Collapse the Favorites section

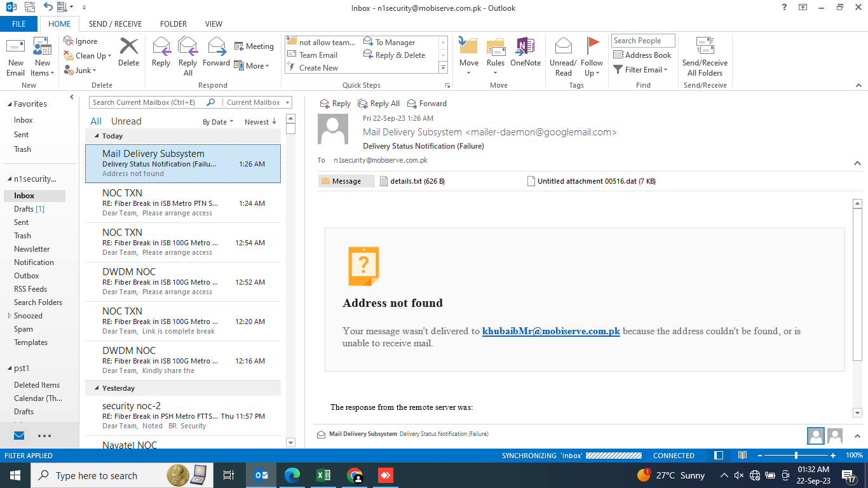[x=9, y=104]
